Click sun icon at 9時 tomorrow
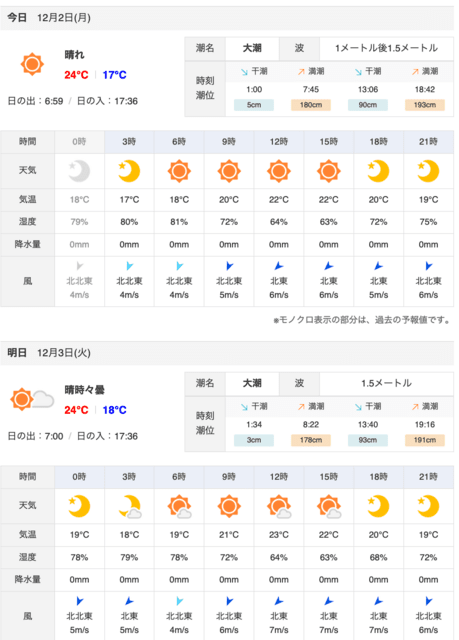459x640 pixels. (x=229, y=506)
